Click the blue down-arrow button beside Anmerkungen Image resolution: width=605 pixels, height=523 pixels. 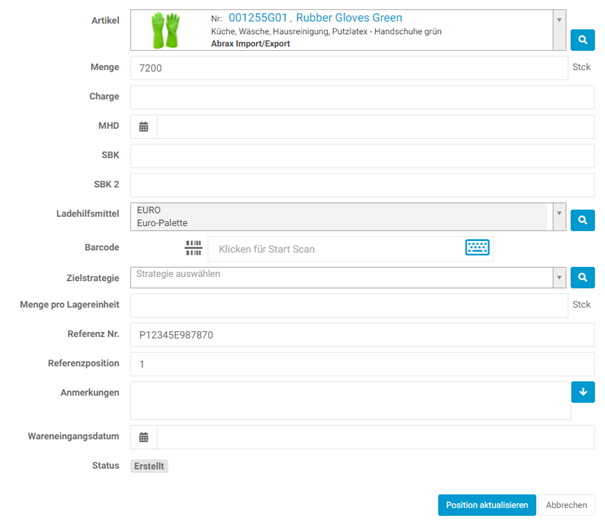tap(582, 391)
